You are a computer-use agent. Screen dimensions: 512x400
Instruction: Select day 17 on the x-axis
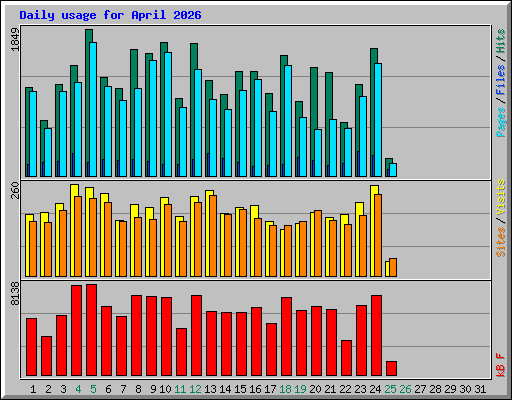[x=270, y=389]
